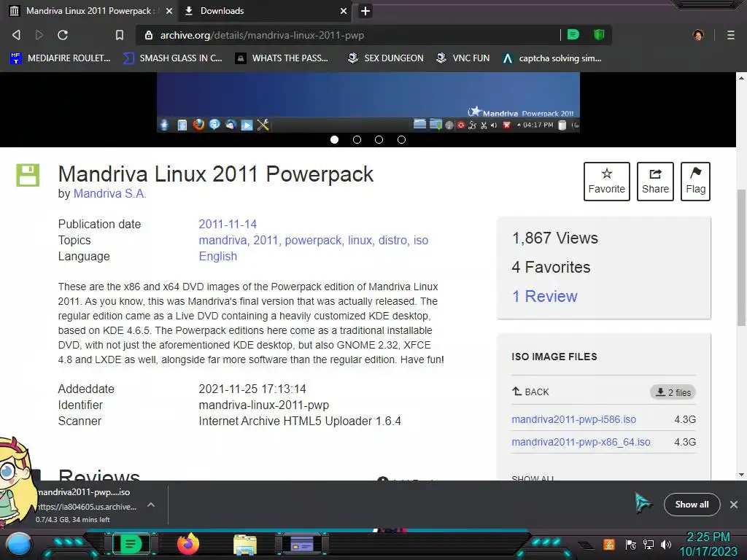
Task: Click the Share button
Action: pyautogui.click(x=655, y=182)
